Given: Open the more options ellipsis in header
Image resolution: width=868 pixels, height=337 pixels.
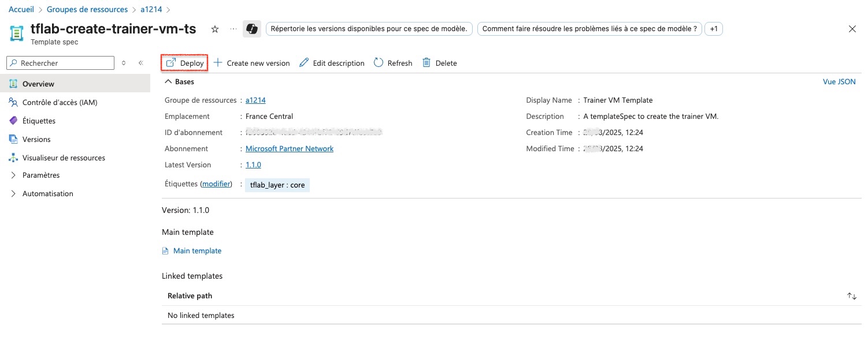Looking at the screenshot, I should pos(233,29).
